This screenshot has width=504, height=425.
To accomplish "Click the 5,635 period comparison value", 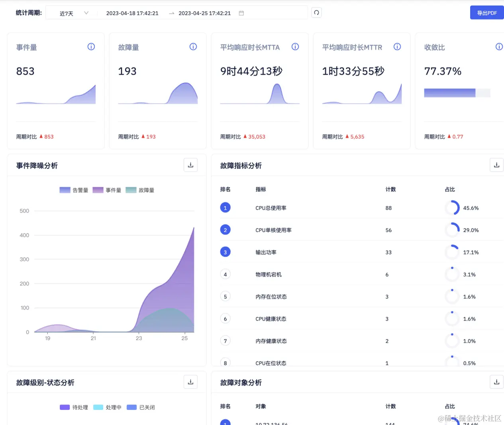I will [x=357, y=137].
